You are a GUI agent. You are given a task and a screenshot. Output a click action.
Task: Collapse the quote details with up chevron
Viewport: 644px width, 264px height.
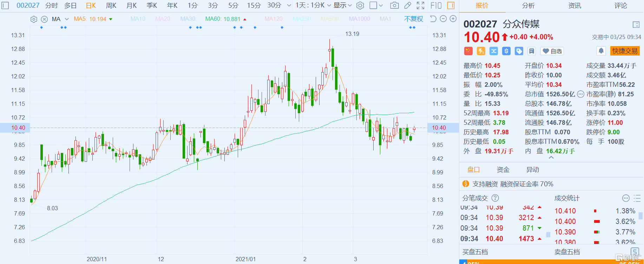551,158
